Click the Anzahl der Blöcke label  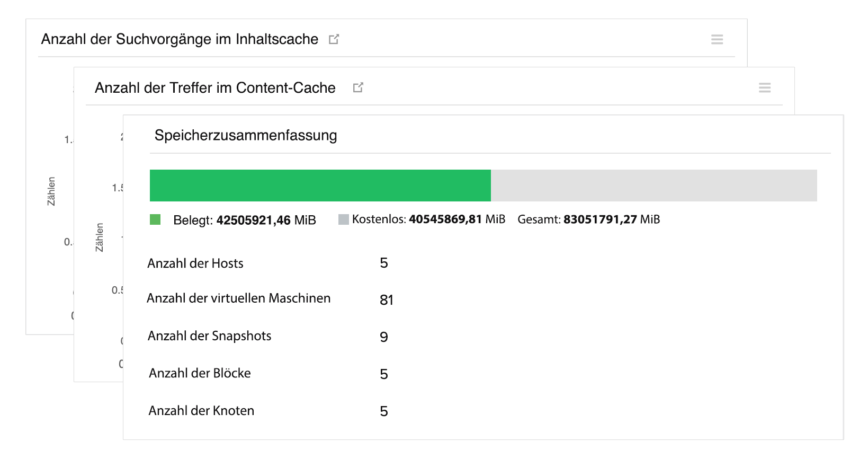point(200,373)
